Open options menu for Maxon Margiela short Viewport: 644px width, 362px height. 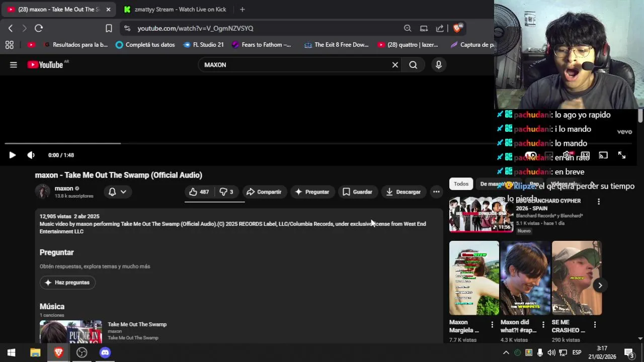click(x=492, y=325)
